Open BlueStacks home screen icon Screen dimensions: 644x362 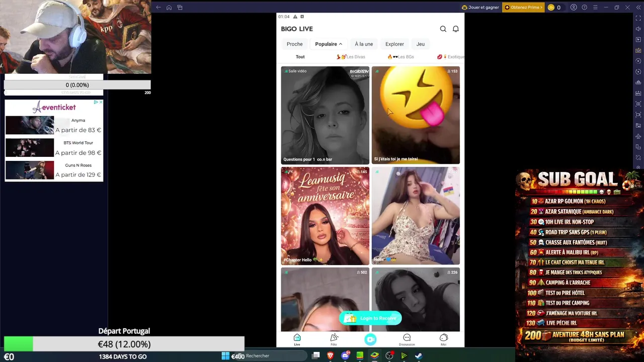coord(169,7)
